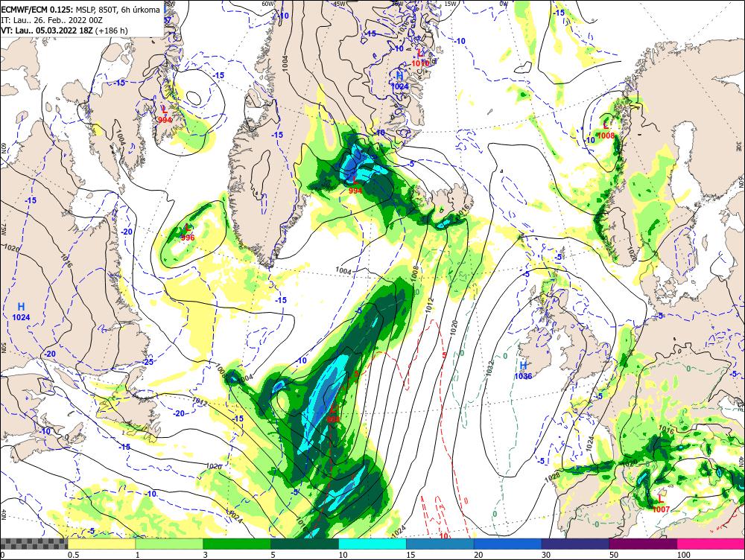Choose the magenta 100+ legend color block

click(711, 544)
